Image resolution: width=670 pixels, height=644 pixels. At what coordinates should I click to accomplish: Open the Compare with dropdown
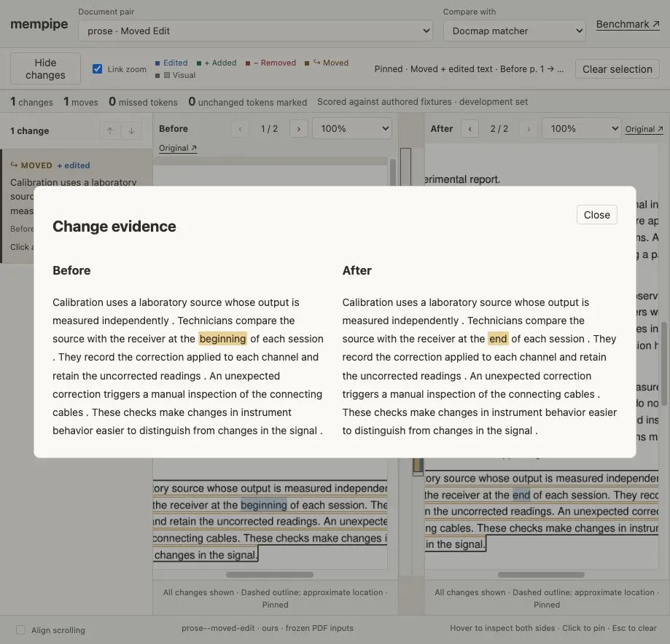514,31
